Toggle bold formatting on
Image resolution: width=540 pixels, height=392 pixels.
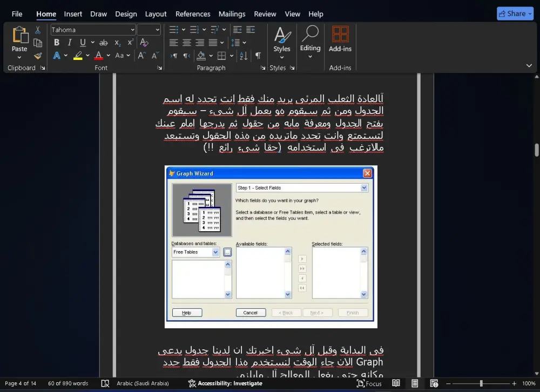[x=56, y=42]
